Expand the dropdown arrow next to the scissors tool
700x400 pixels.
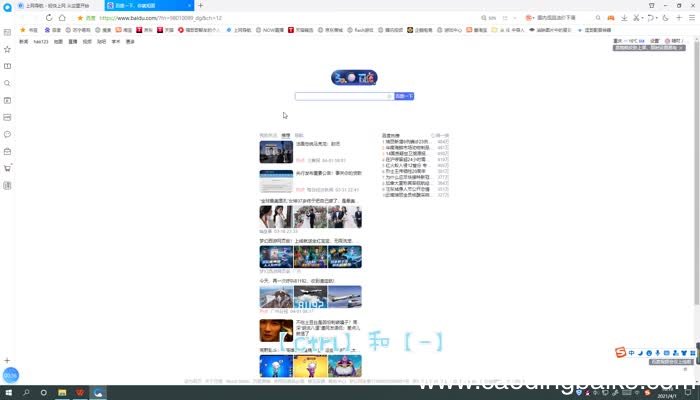click(642, 18)
